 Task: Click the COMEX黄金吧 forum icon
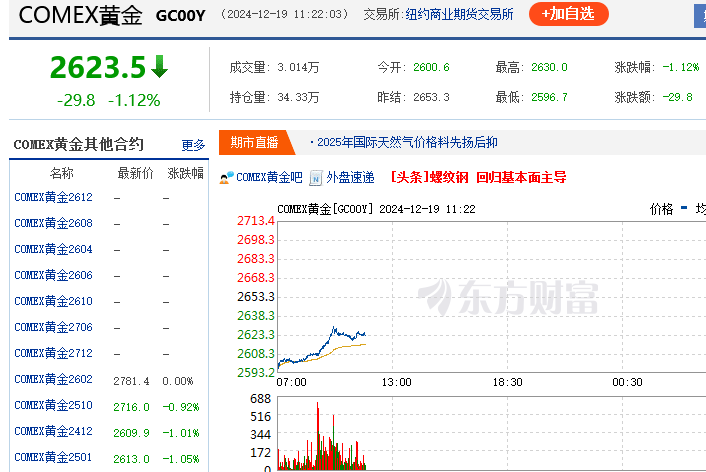tap(226, 177)
